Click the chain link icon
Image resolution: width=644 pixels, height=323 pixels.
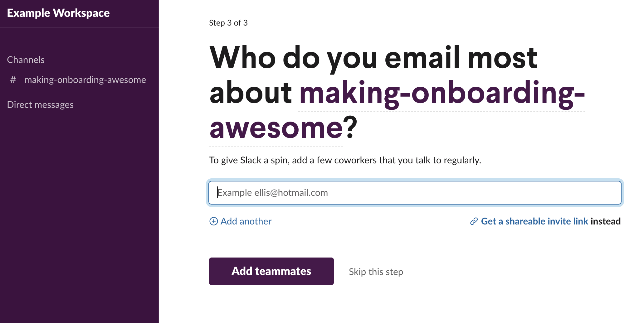pos(474,221)
